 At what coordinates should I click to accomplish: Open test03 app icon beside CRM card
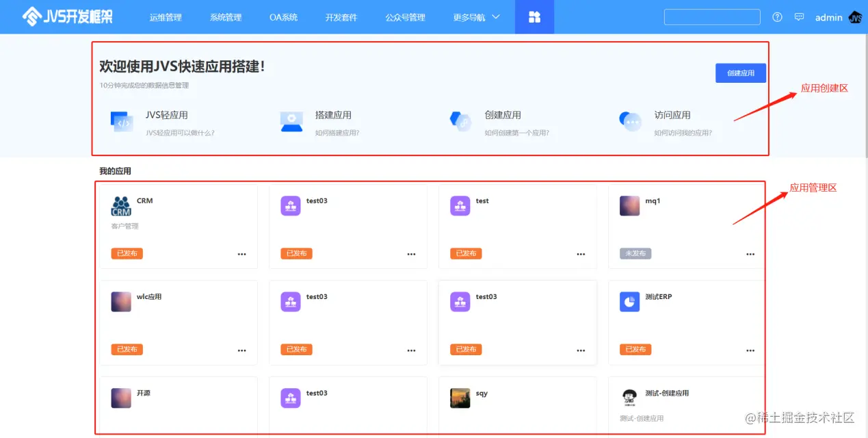(291, 206)
